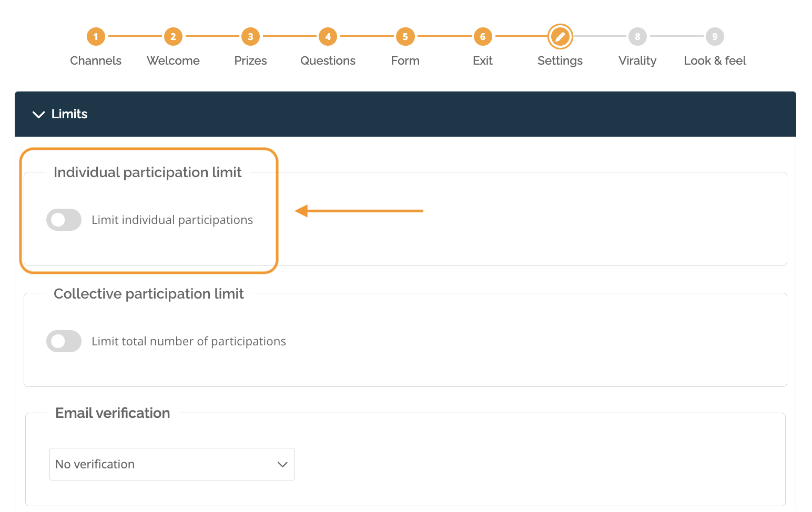Jump to step 4 Questions circle
This screenshot has width=812, height=512.
328,37
